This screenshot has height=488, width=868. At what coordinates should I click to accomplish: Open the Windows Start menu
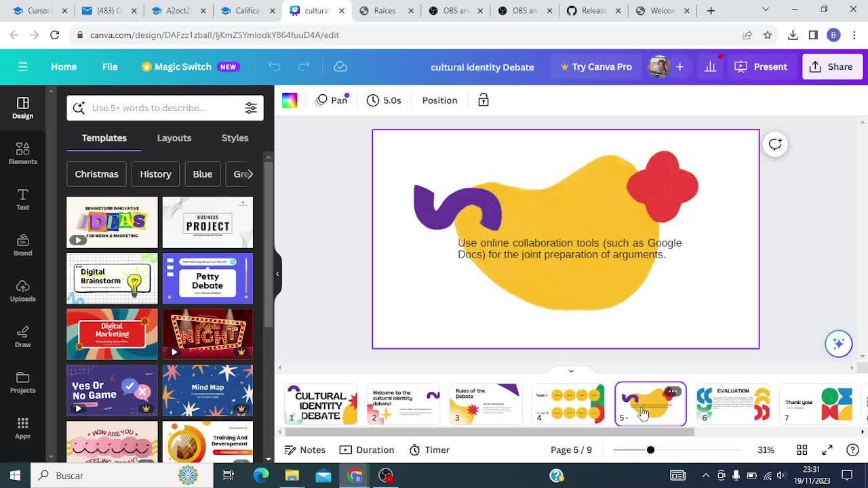[15, 475]
